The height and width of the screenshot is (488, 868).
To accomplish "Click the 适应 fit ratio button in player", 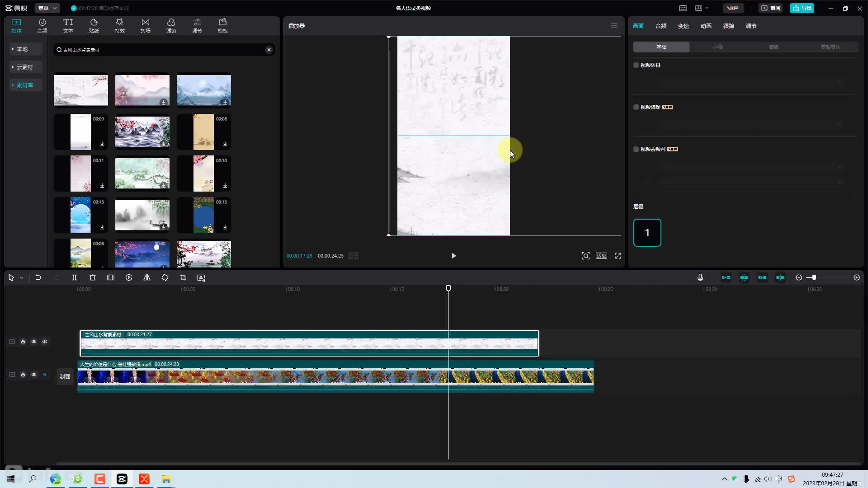I will click(x=601, y=256).
